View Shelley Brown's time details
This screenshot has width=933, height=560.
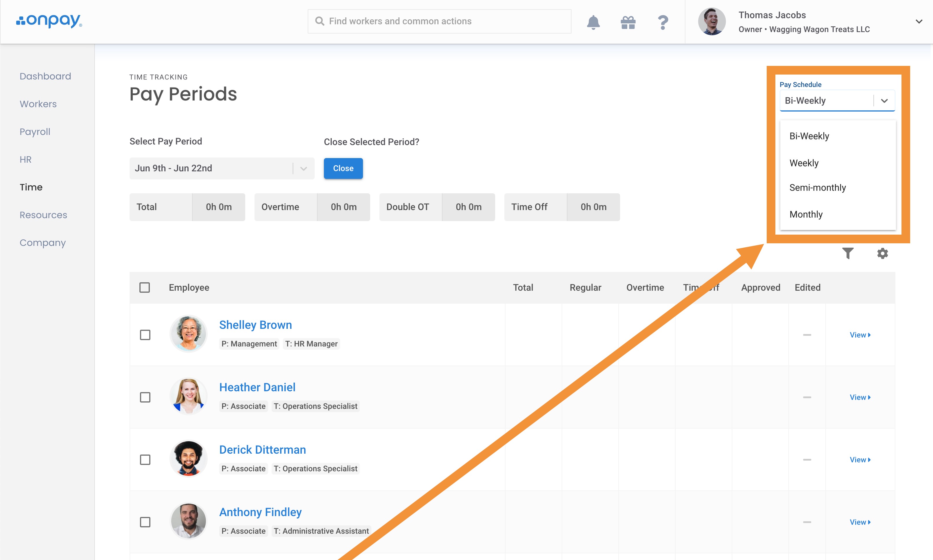860,335
